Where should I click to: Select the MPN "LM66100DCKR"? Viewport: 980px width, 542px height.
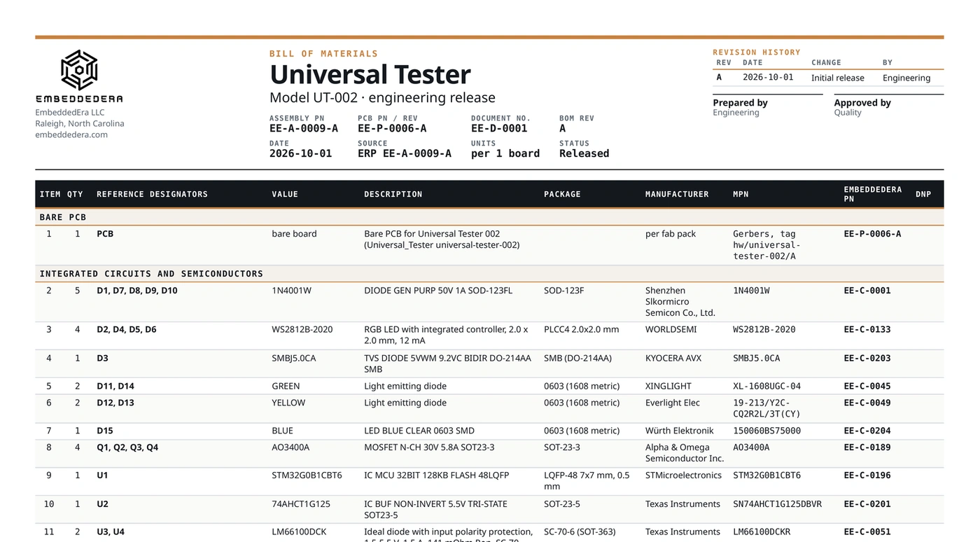coord(764,532)
